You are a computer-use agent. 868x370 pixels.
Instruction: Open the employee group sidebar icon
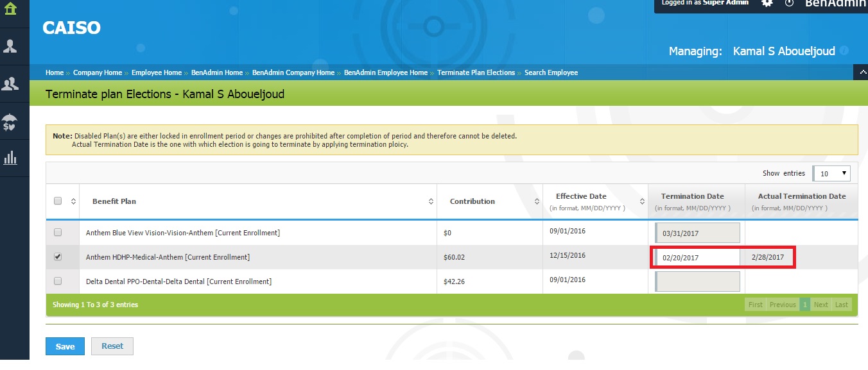pos(11,83)
